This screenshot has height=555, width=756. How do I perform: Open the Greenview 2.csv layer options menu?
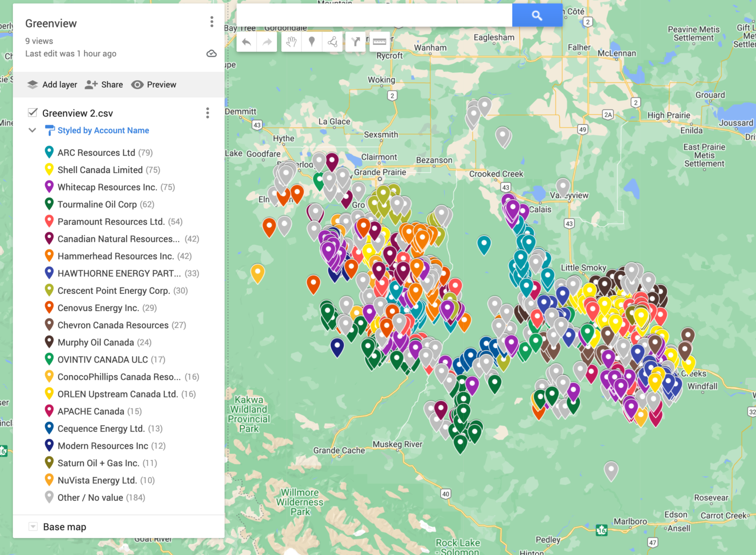[x=207, y=113]
